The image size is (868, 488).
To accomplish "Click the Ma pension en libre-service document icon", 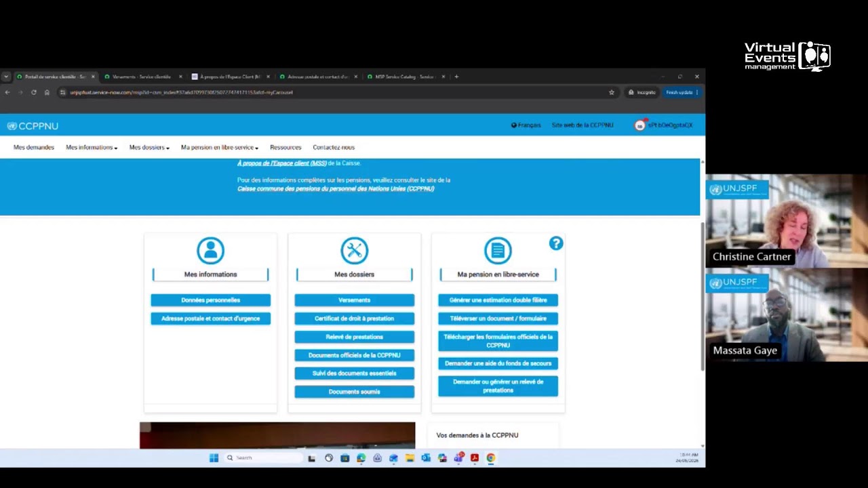I will (x=498, y=251).
